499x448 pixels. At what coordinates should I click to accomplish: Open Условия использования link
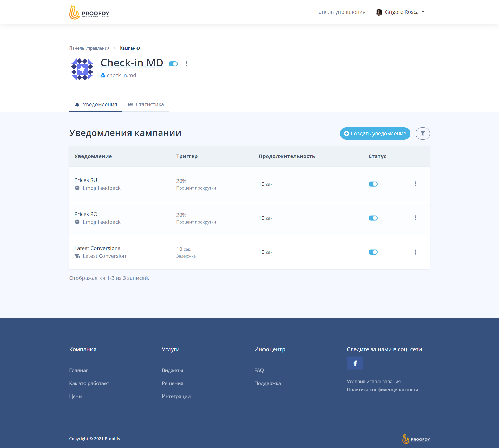click(x=374, y=382)
